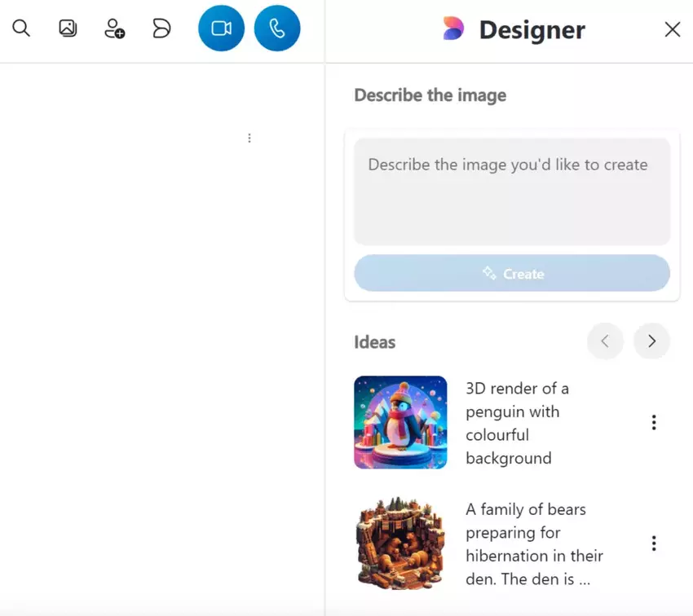Click the 'Ideas' section heading
Viewport: 693px width, 616px height.
375,342
